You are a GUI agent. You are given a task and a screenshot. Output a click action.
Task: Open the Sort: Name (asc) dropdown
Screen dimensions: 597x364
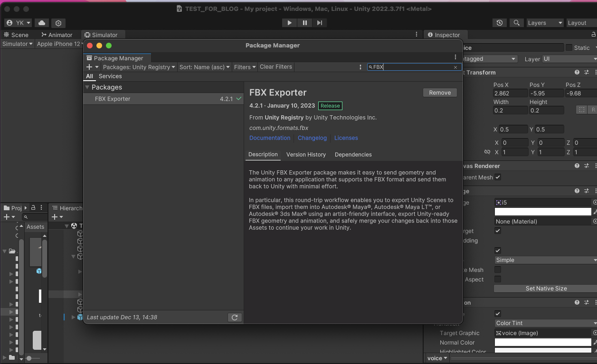pyautogui.click(x=204, y=67)
